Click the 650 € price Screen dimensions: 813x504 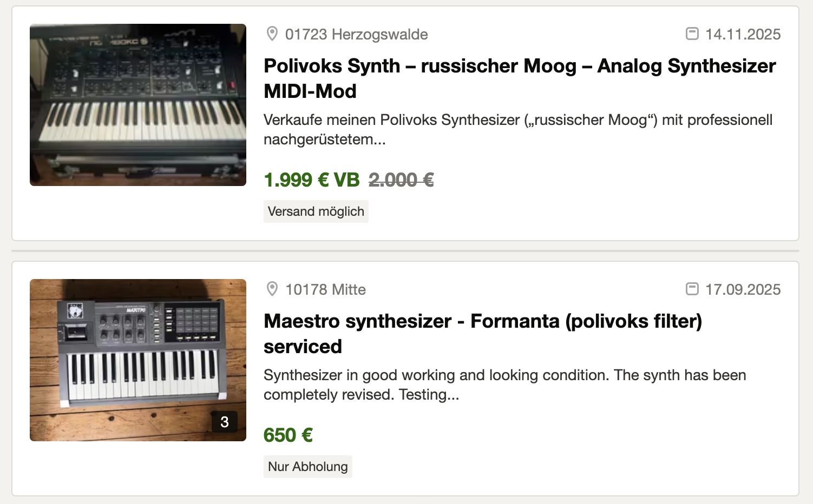click(x=288, y=435)
